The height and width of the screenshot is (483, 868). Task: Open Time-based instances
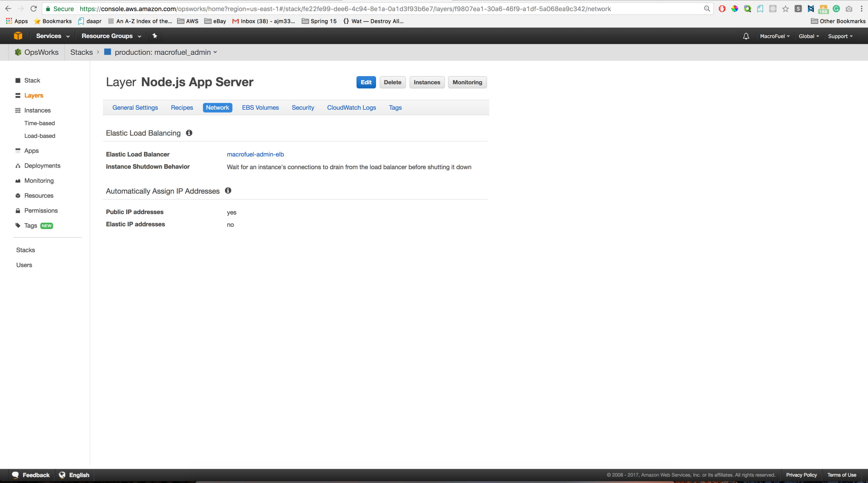(40, 123)
